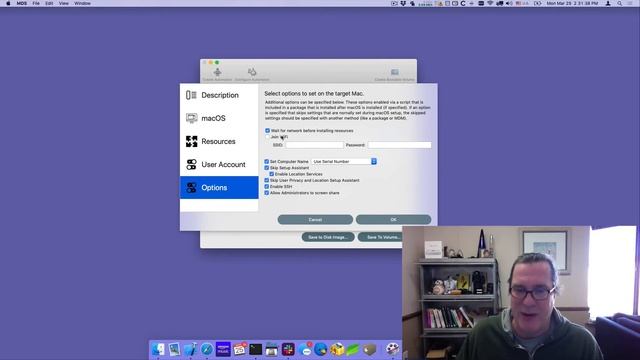The image size is (640, 360).
Task: Click the Wi-Fi menu bar icon
Action: tap(490, 3)
